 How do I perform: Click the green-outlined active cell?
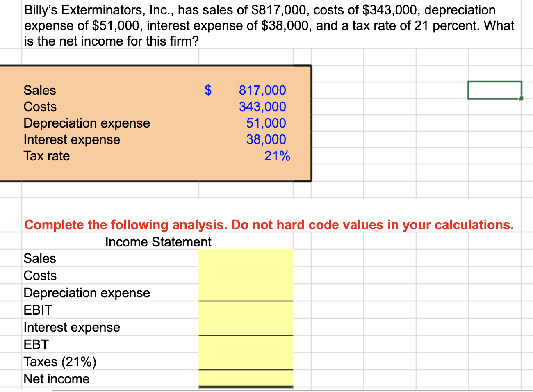(495, 90)
